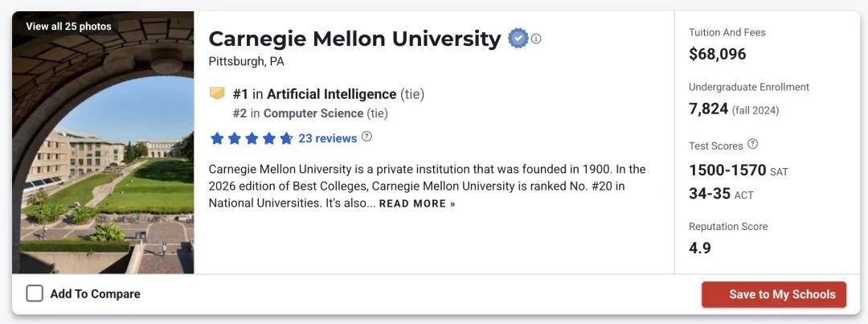
Task: Check the Add To Compare checkbox
Action: pos(35,293)
